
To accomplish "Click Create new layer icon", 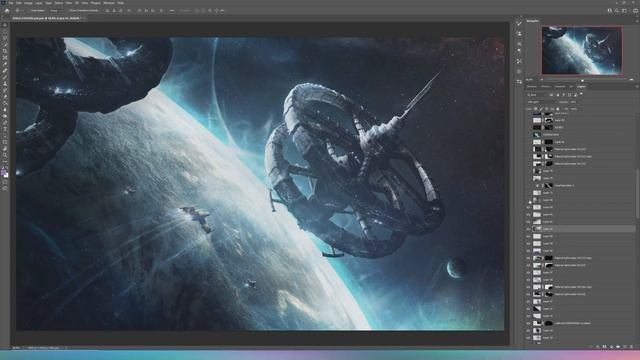I will (625, 347).
